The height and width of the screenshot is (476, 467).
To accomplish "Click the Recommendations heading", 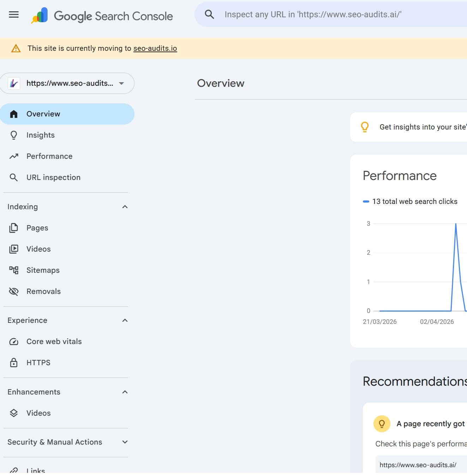I will pos(415,381).
